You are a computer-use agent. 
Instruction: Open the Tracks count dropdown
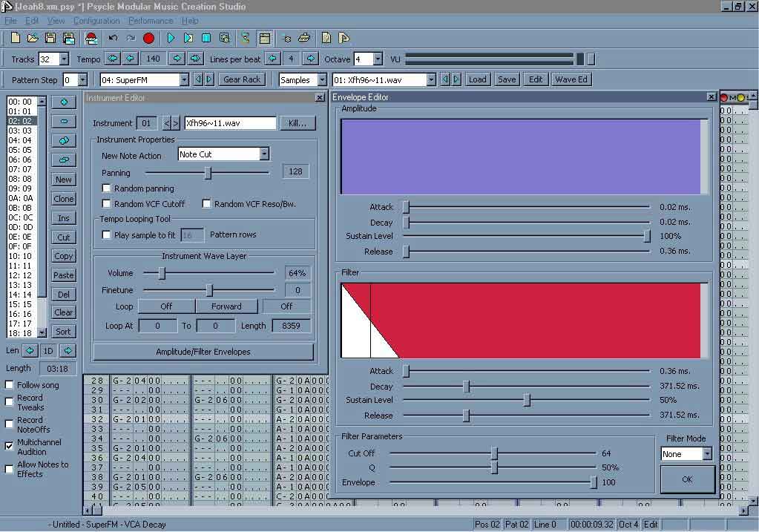coord(63,59)
